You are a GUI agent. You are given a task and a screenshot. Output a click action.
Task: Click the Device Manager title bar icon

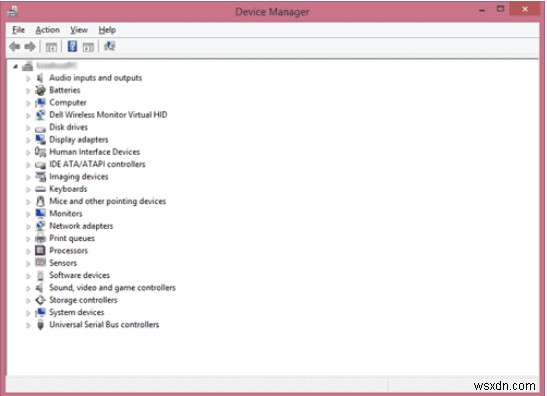coord(13,12)
